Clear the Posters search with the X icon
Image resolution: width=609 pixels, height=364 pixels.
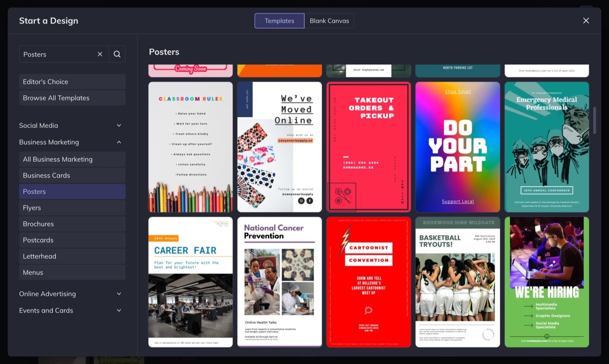100,54
